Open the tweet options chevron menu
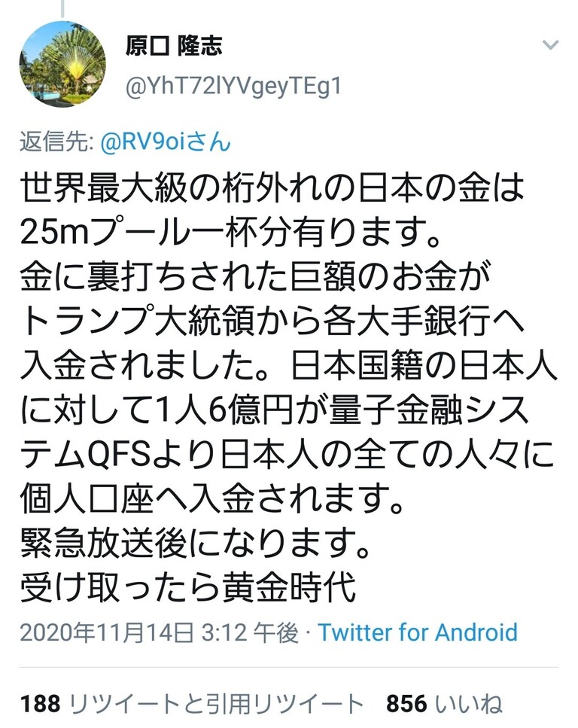Screen dimensions: 578x728 click(x=550, y=45)
